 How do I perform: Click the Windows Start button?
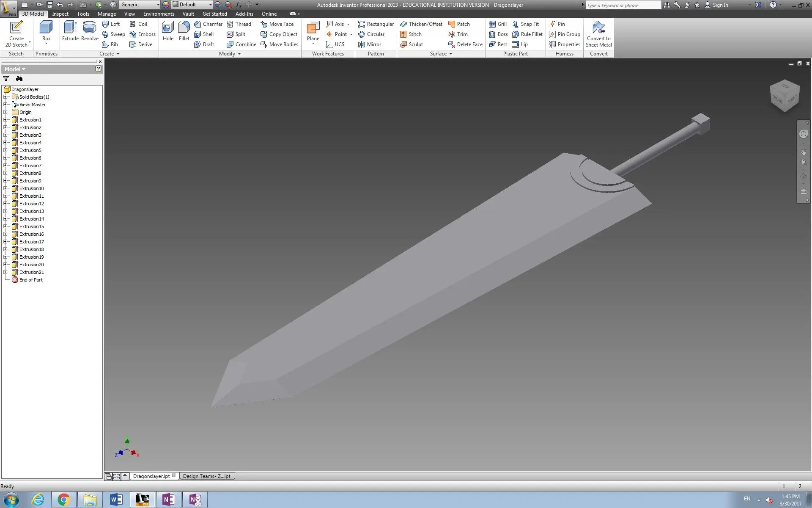[x=11, y=500]
